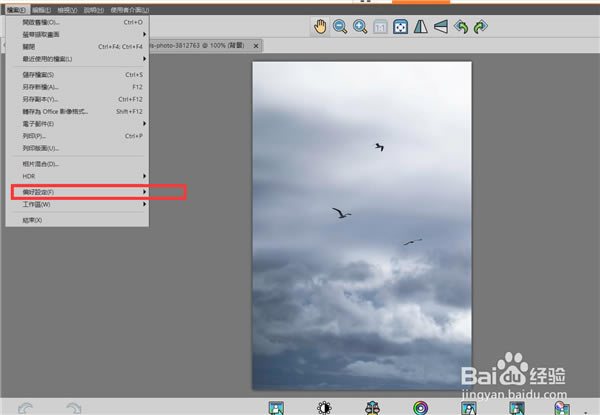Close the photo-3812763 document tab

[256, 46]
